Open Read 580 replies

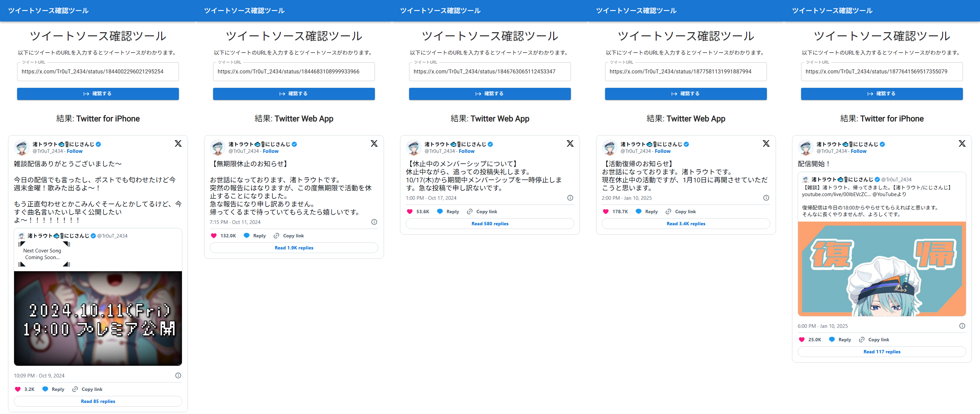tap(489, 224)
